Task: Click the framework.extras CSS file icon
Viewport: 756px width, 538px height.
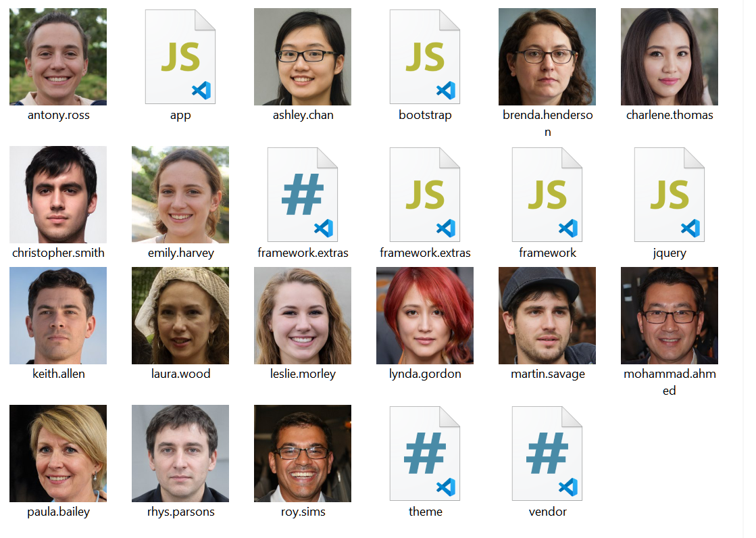Action: 302,195
